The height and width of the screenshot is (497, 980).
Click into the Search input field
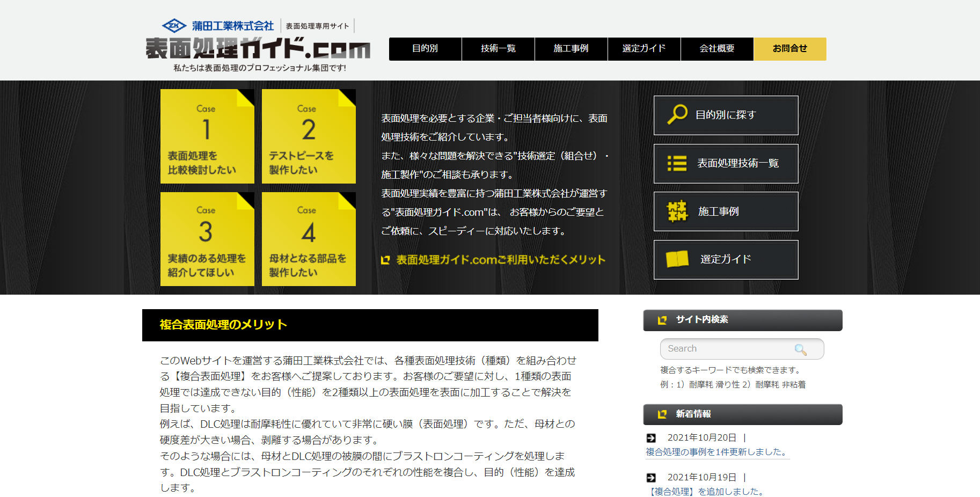coord(727,349)
